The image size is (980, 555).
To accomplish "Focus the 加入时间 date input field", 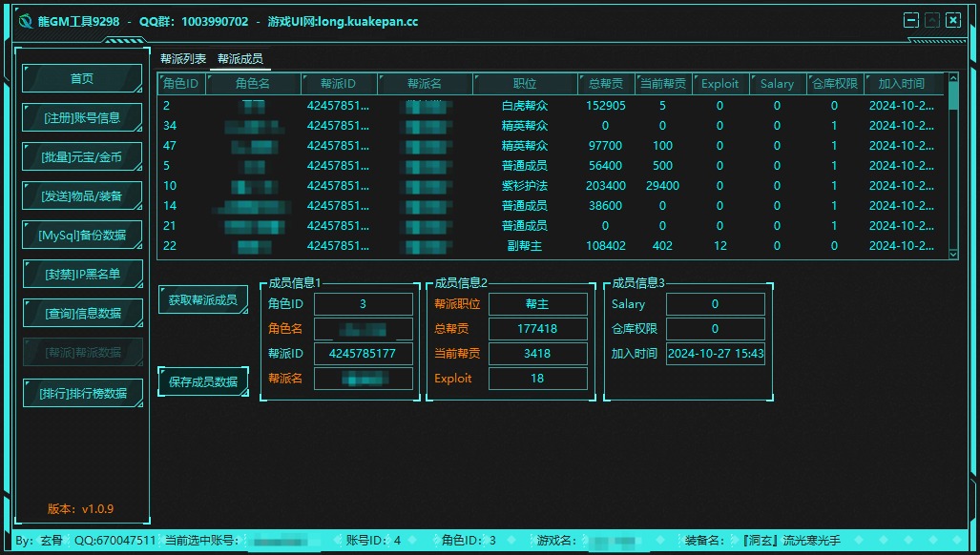I will pos(715,354).
